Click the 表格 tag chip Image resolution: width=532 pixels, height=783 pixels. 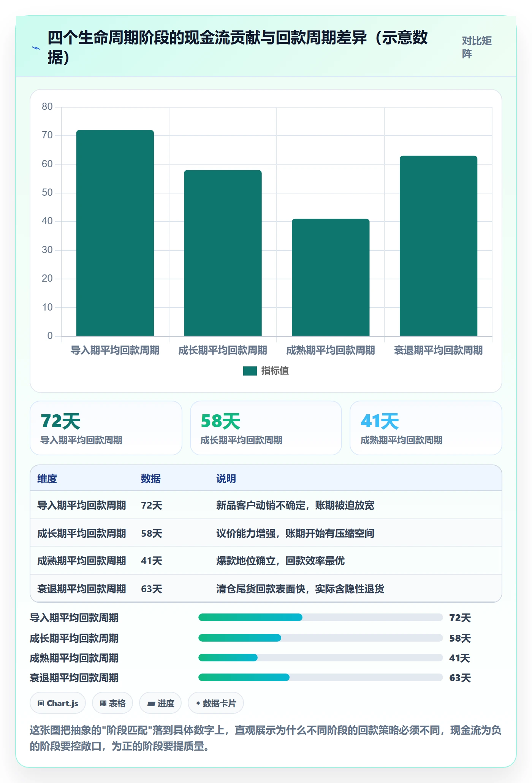[x=112, y=703]
